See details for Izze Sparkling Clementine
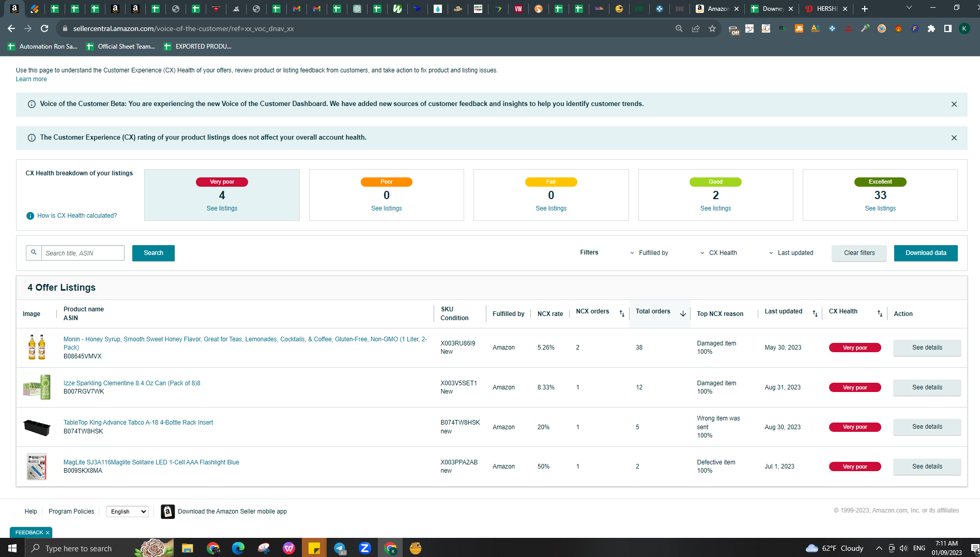Screen dimensions: 980x557 pos(927,387)
